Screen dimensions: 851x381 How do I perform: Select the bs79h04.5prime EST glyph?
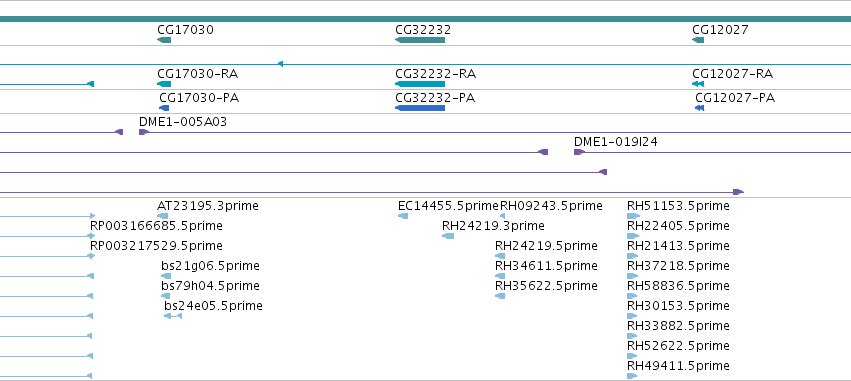[166, 296]
